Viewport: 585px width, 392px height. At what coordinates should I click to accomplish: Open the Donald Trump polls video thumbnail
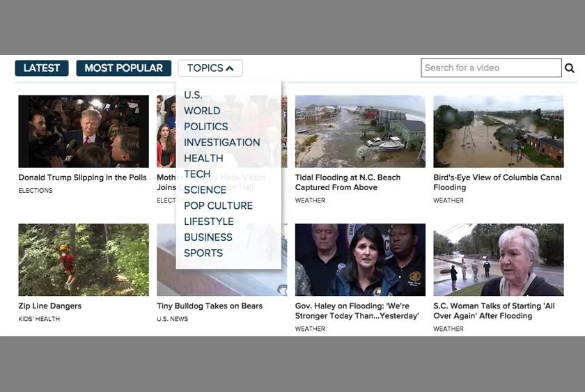point(84,132)
